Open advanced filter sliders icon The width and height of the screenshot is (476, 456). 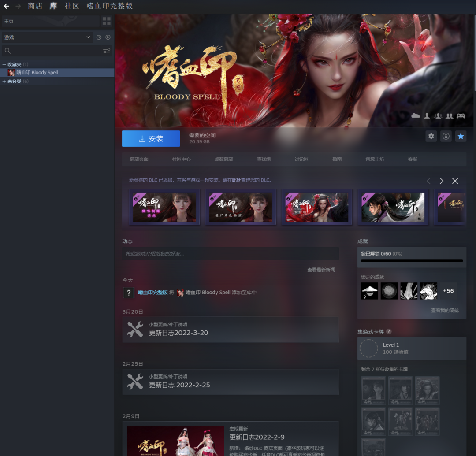click(107, 51)
